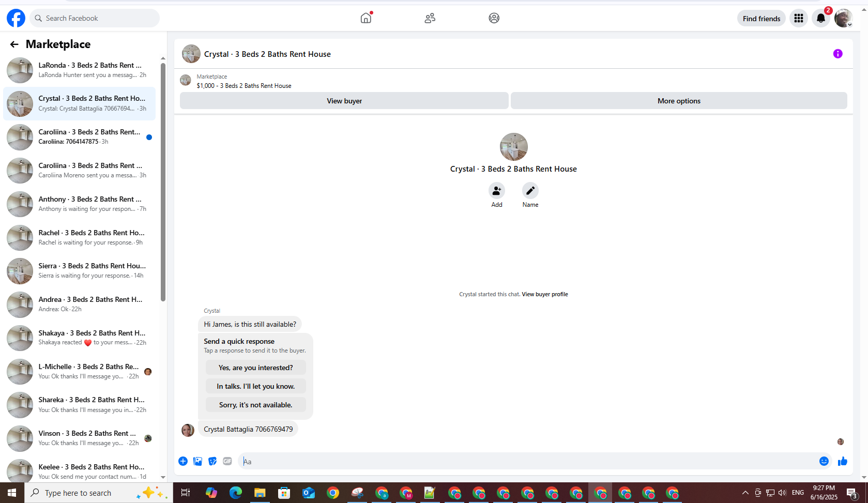Open the emoji picker icon

click(824, 461)
